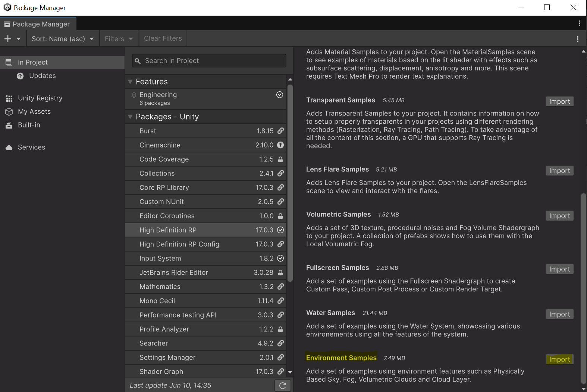The height and width of the screenshot is (392, 587).
Task: Open the Sort: Name (asc) dropdown
Action: coord(63,39)
